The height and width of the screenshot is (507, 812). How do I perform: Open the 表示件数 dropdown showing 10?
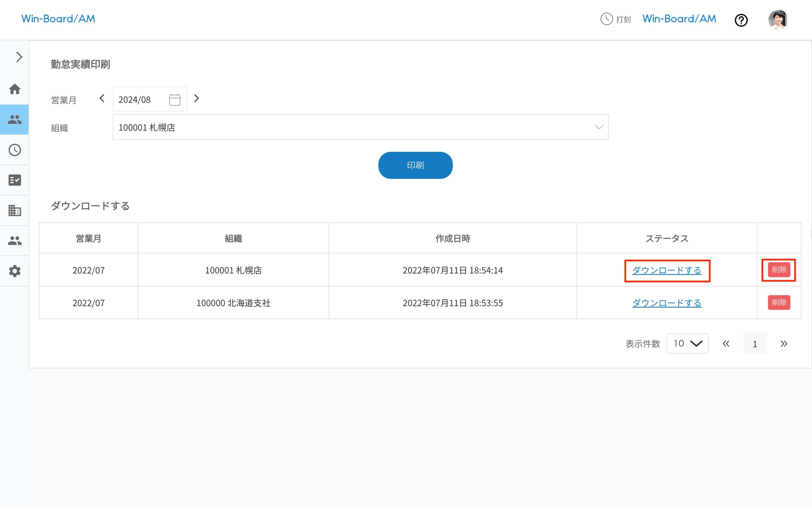coord(687,343)
